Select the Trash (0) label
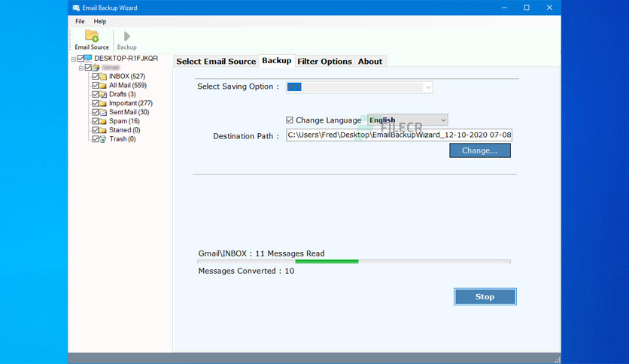The image size is (629, 364). (123, 139)
